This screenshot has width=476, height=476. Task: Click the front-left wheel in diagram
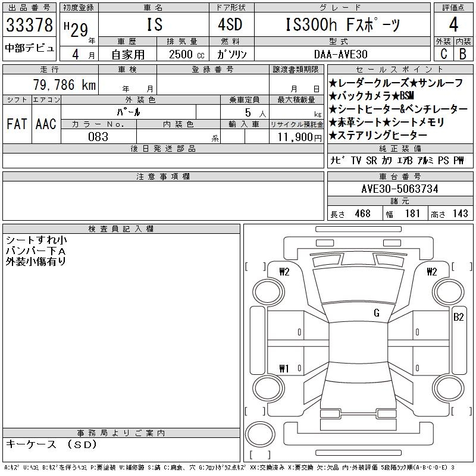[x=268, y=292]
